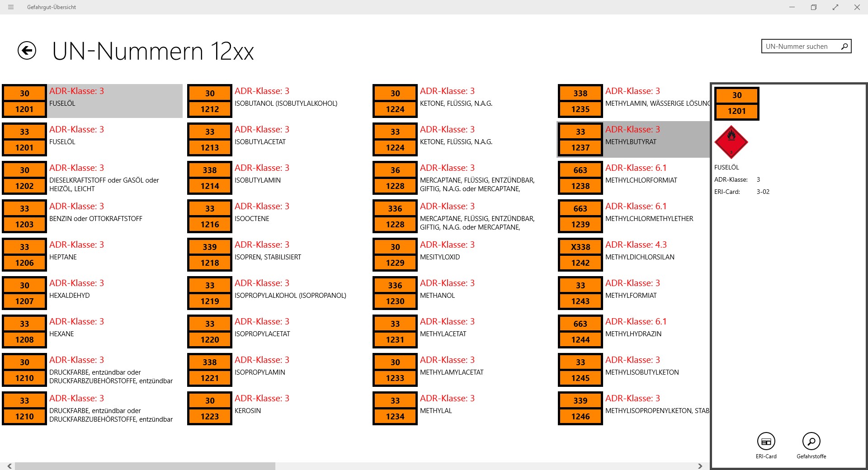The width and height of the screenshot is (868, 470).
Task: Open the ISOBUTANOL (ISOBUTYLALKOHOL) entry
Action: click(x=278, y=101)
